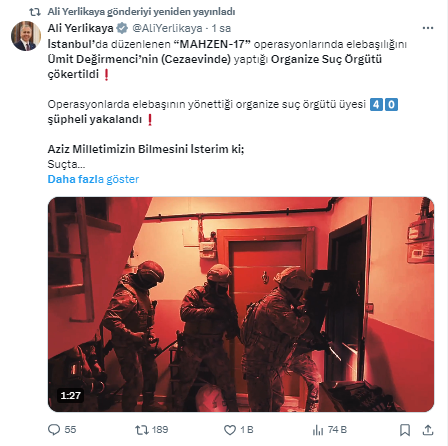Click the repost arrows icon in the header line
This screenshot has height=446, width=448.
pyautogui.click(x=35, y=12)
